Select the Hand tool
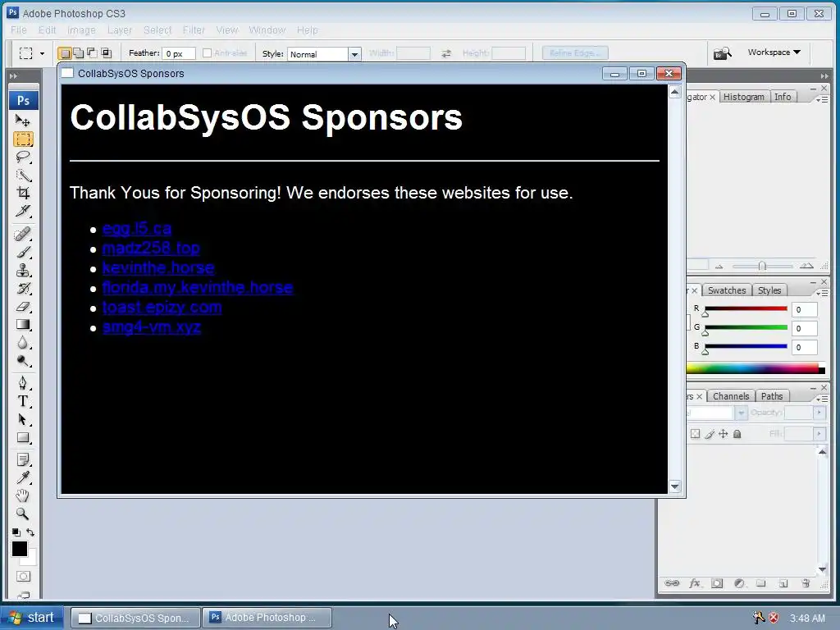The image size is (840, 630). 23,495
